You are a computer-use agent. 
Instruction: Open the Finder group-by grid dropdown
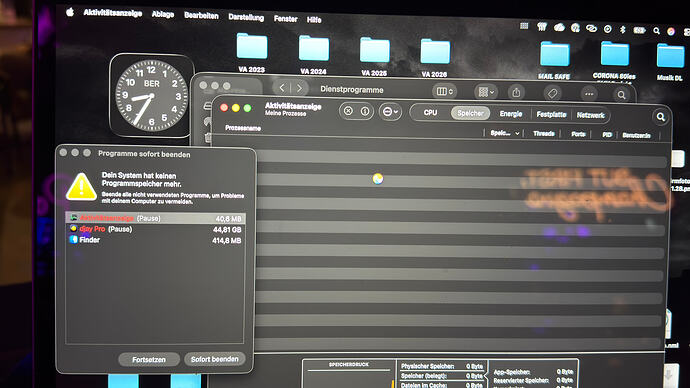[486, 92]
